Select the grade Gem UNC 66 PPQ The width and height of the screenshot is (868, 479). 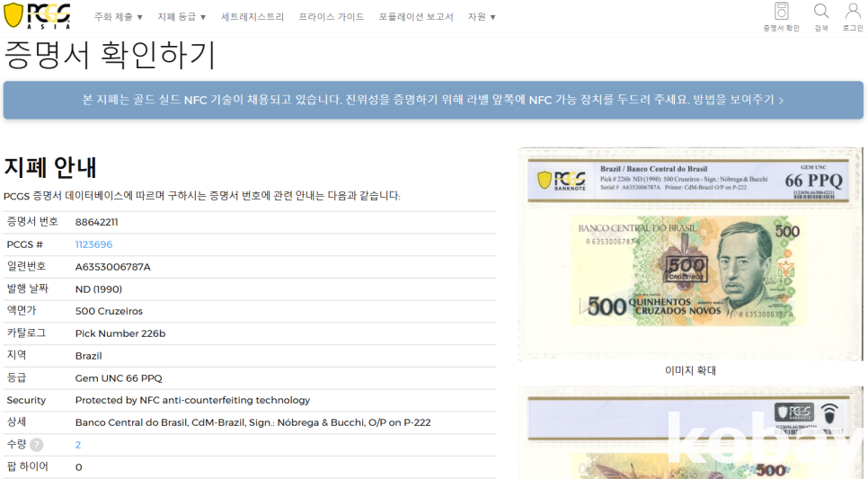click(x=119, y=378)
